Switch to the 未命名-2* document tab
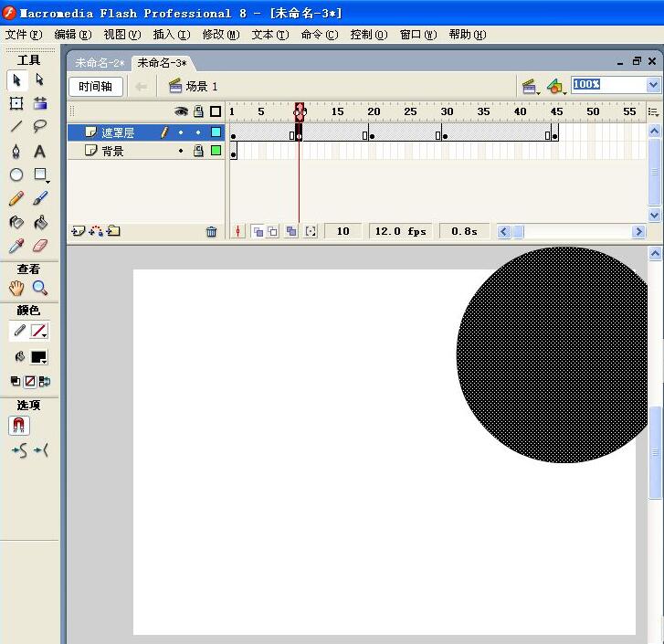Screen dimensions: 664x644 [100, 63]
